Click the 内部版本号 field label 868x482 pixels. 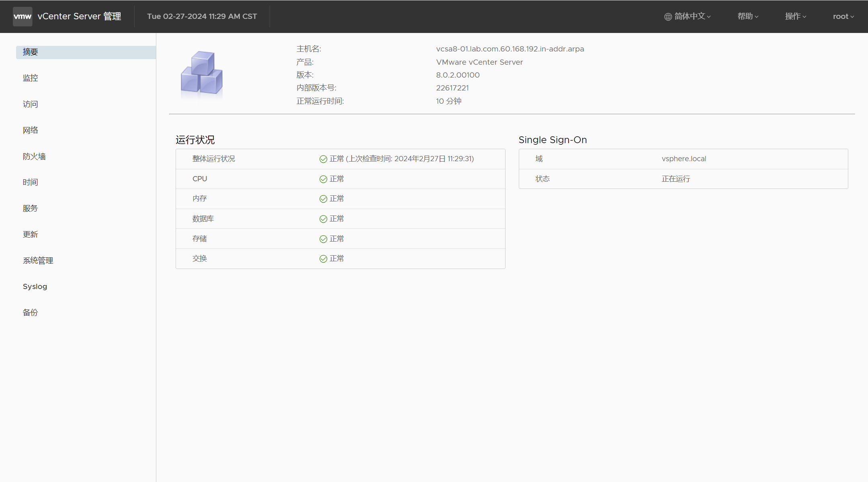click(316, 88)
